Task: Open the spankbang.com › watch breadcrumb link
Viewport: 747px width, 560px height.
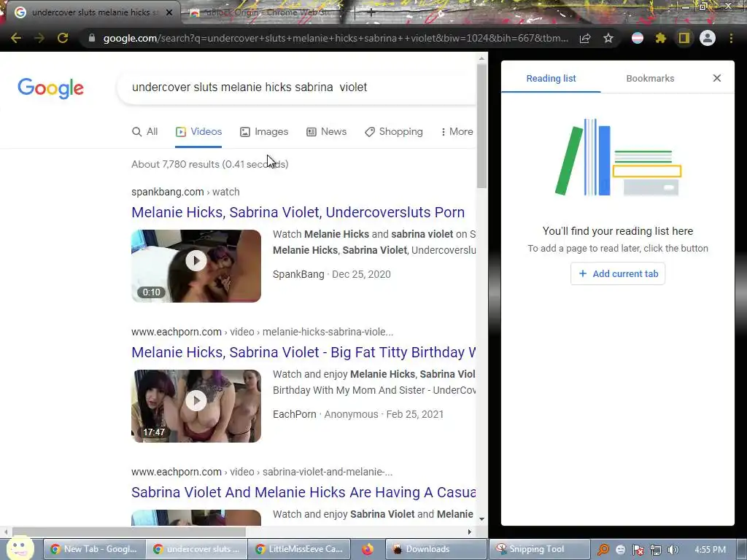Action: [185, 192]
